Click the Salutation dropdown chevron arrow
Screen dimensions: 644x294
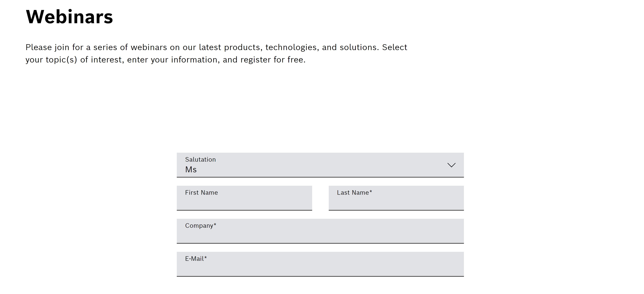tap(451, 165)
